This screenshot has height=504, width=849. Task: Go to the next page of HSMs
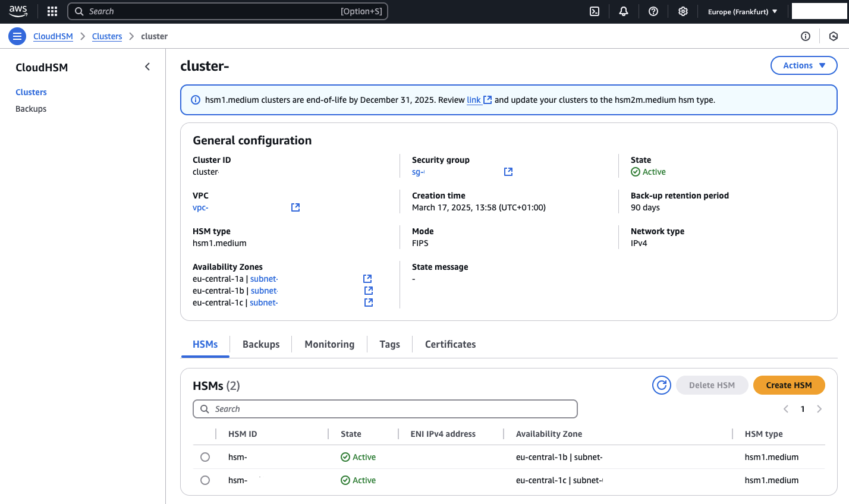pyautogui.click(x=819, y=409)
